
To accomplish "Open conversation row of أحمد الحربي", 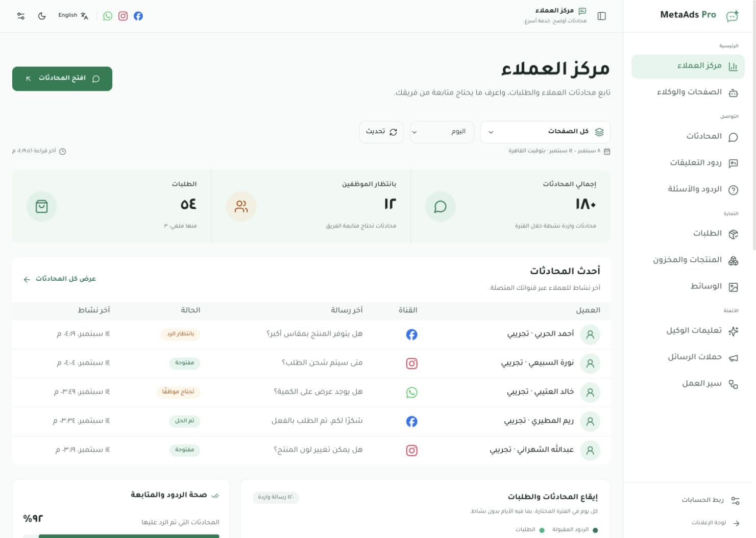I will (311, 334).
